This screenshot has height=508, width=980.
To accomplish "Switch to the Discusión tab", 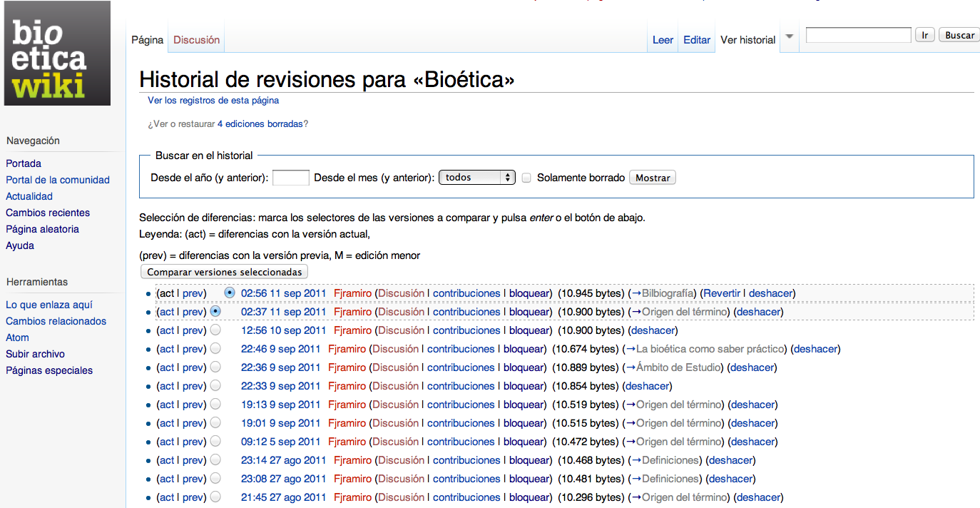I will (x=196, y=40).
